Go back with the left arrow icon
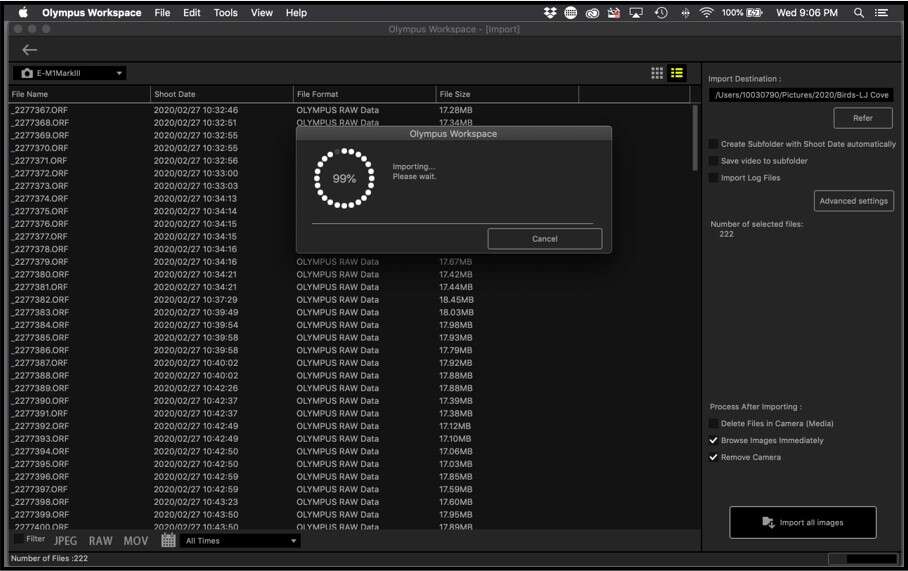 (30, 50)
